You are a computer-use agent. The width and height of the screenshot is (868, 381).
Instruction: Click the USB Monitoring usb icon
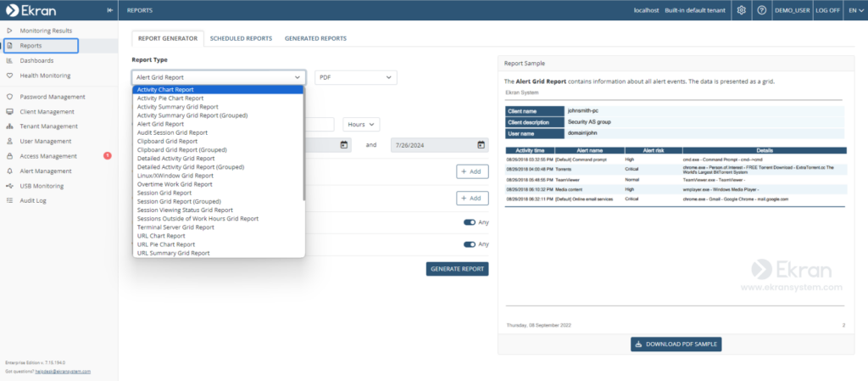(9, 186)
